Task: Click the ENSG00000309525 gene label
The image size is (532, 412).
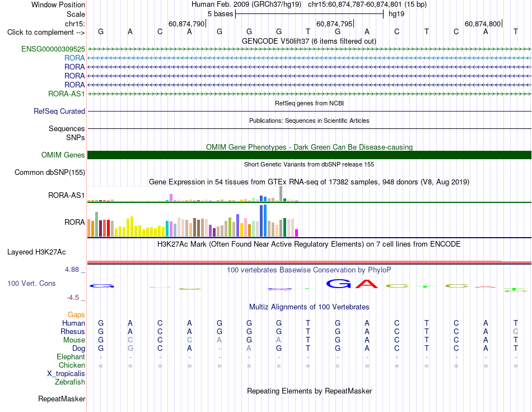Action: click(53, 49)
